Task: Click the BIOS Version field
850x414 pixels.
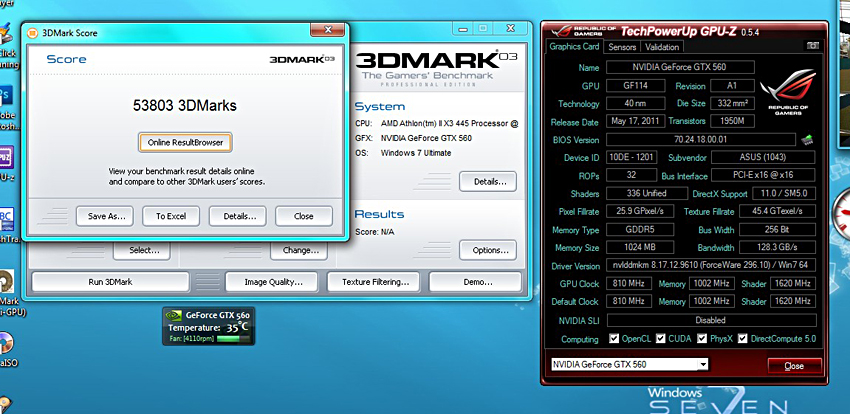Action: point(700,140)
